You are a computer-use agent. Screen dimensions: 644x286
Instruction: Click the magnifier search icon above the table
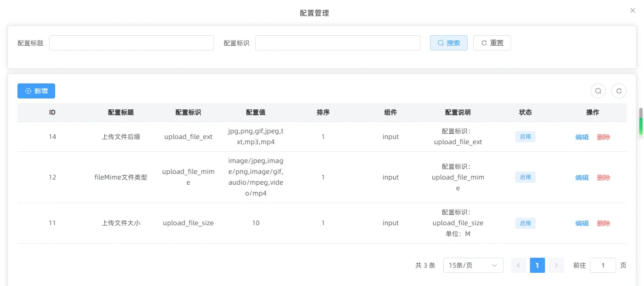(x=598, y=90)
